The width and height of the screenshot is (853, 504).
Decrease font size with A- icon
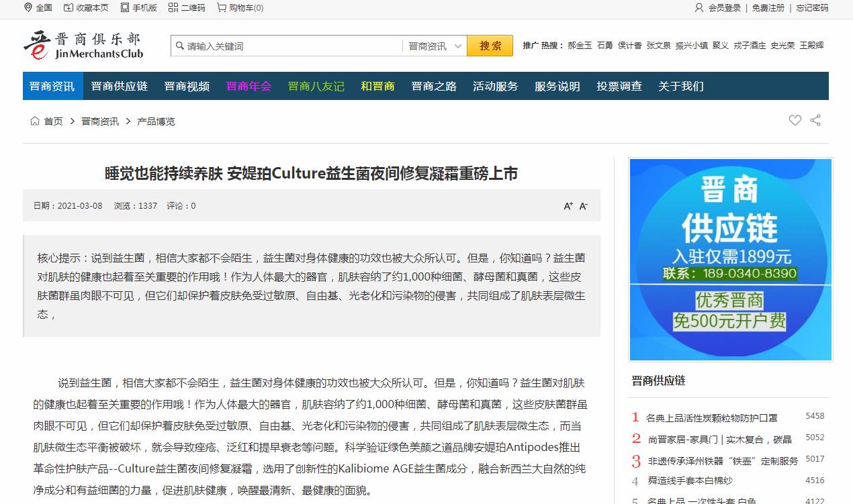click(584, 206)
